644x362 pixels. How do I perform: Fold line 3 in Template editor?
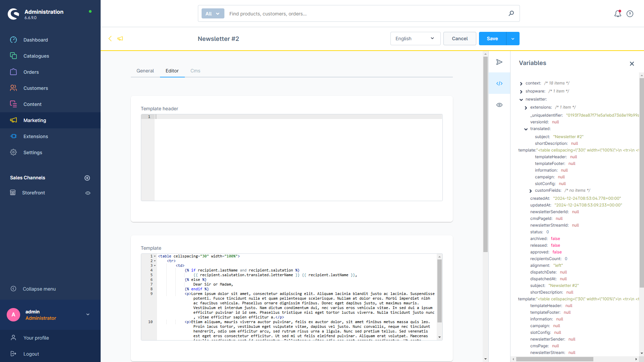[x=155, y=266]
